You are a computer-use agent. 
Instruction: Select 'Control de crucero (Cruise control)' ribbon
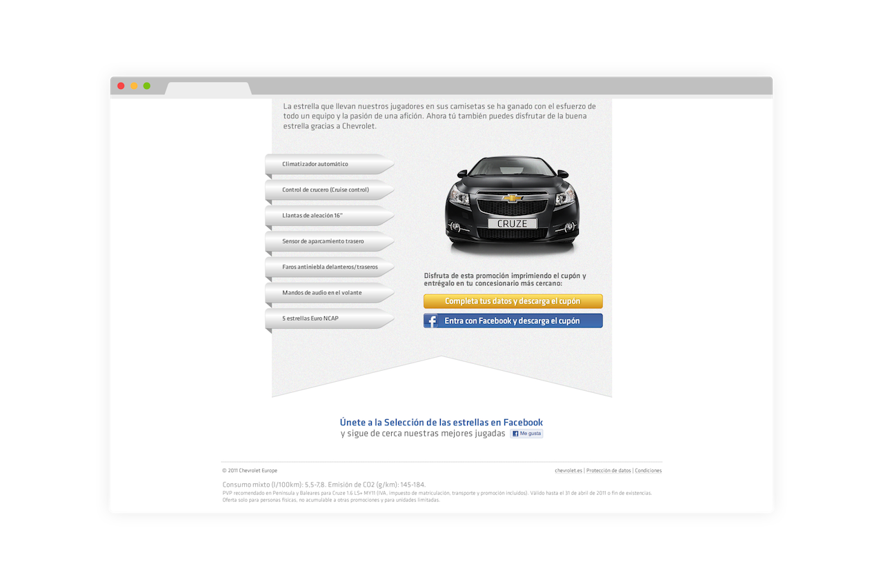330,190
